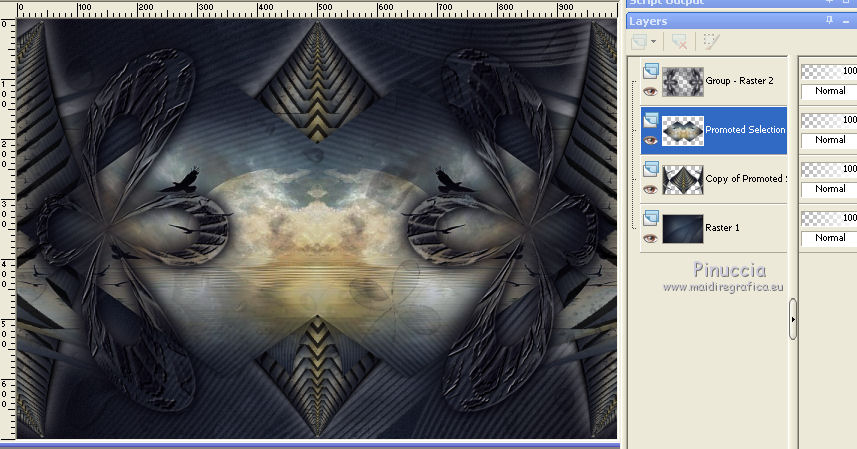Click raster layer-type icon of Raster 1

650,218
